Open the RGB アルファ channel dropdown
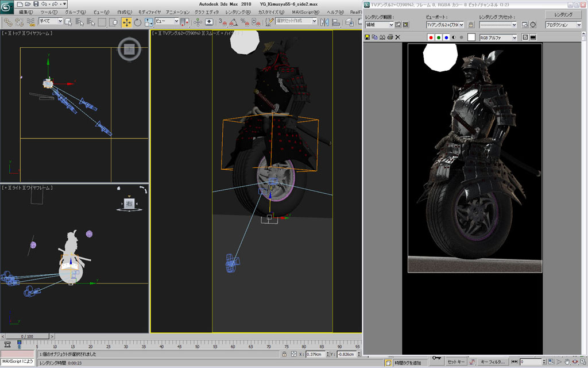The height and width of the screenshot is (368, 588). coord(514,37)
